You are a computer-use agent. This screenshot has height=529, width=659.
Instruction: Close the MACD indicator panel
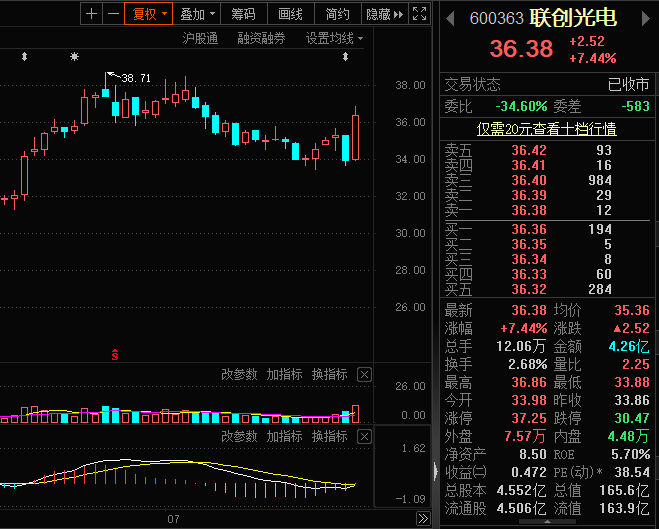pyautogui.click(x=364, y=437)
